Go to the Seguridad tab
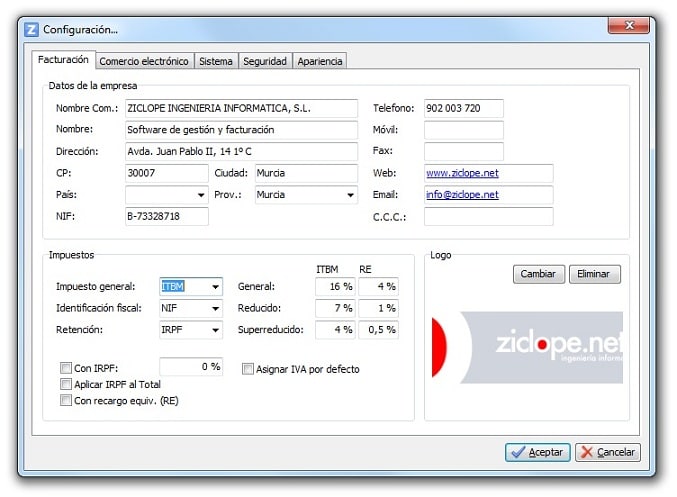This screenshot has height=497, width=677. pos(264,61)
